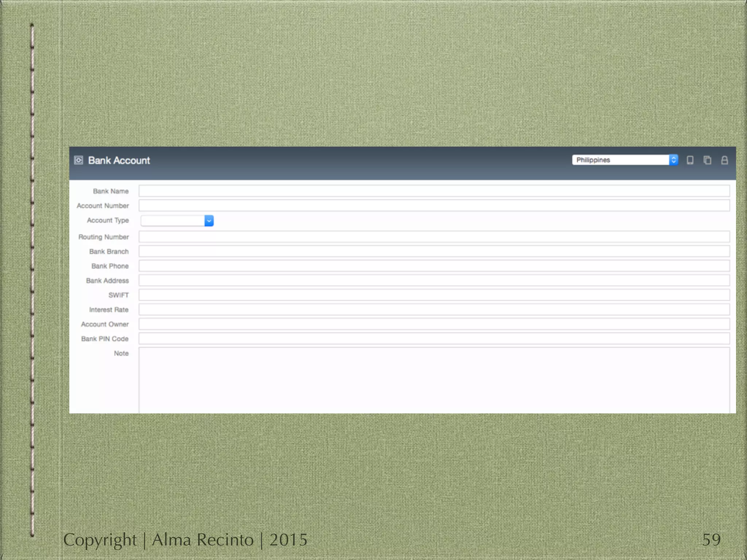Viewport: 747px width, 560px height.
Task: Click the Bank PIN Code field
Action: [x=434, y=339]
